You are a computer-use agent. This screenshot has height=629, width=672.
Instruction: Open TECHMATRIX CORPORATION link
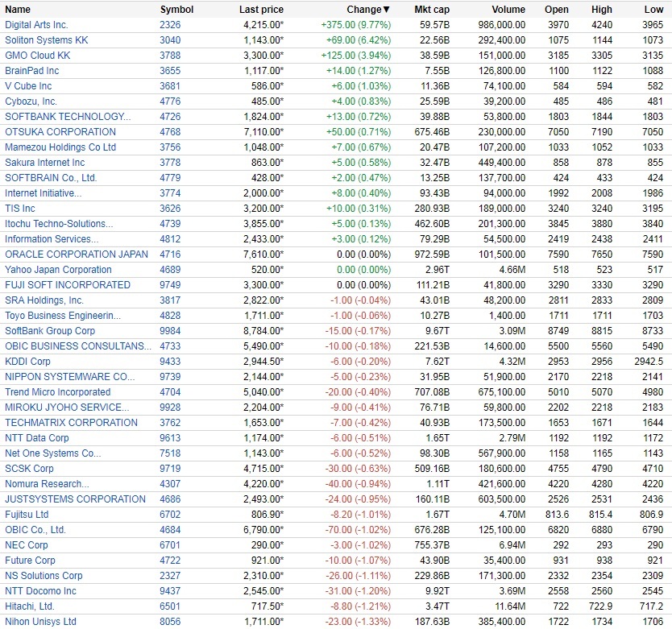coord(71,423)
